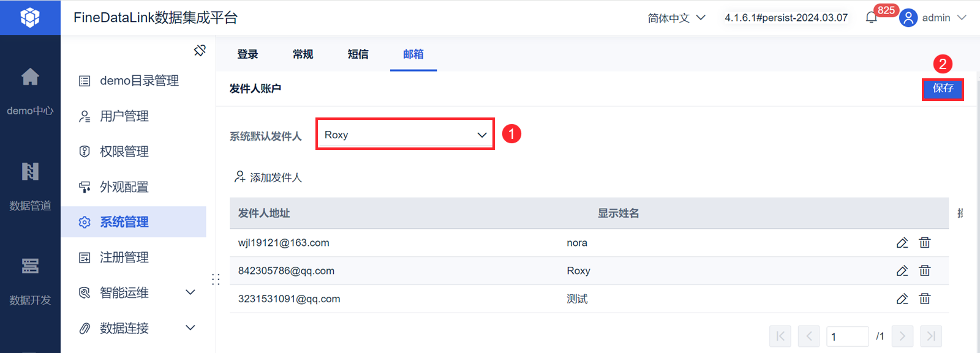Switch to the 登录 tab
This screenshot has height=353, width=980.
click(247, 54)
